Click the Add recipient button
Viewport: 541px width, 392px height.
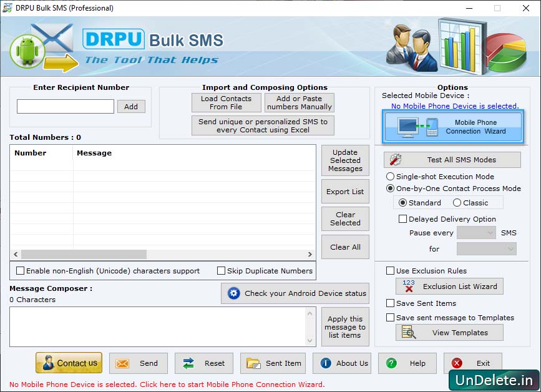(x=131, y=107)
